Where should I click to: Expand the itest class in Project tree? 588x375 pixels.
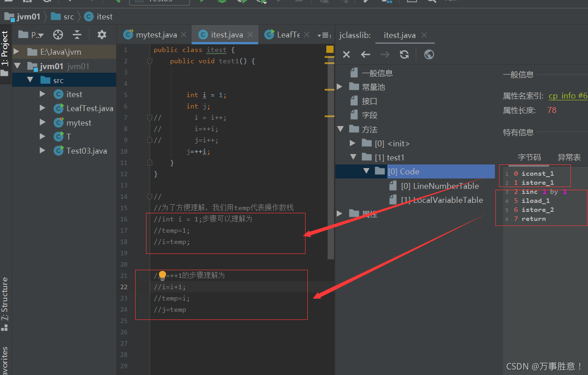[42, 94]
